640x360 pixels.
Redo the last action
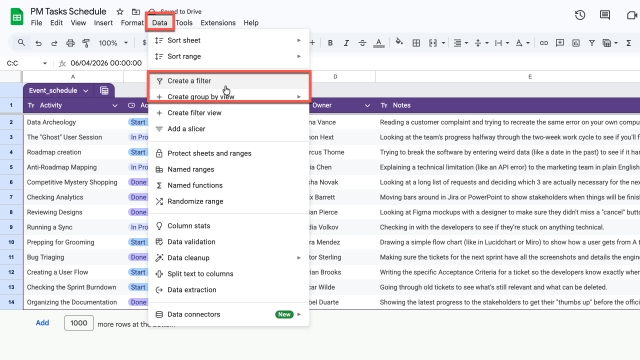pyautogui.click(x=54, y=43)
